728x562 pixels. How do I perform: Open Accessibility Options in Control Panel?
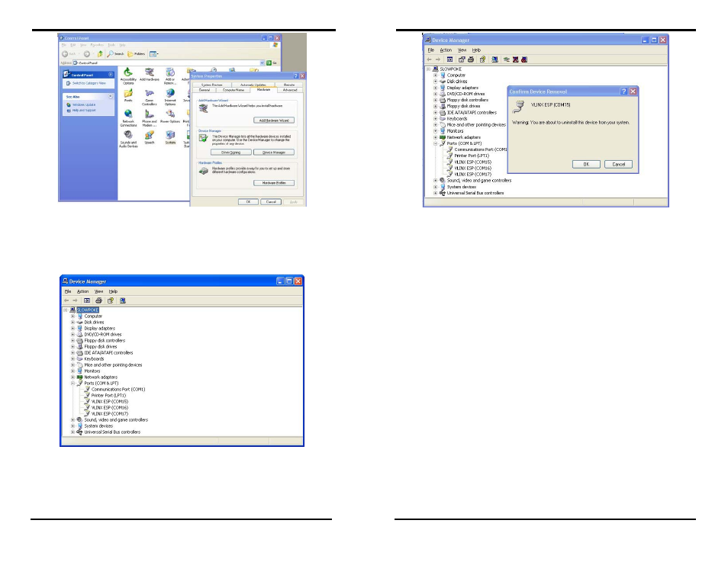click(128, 75)
